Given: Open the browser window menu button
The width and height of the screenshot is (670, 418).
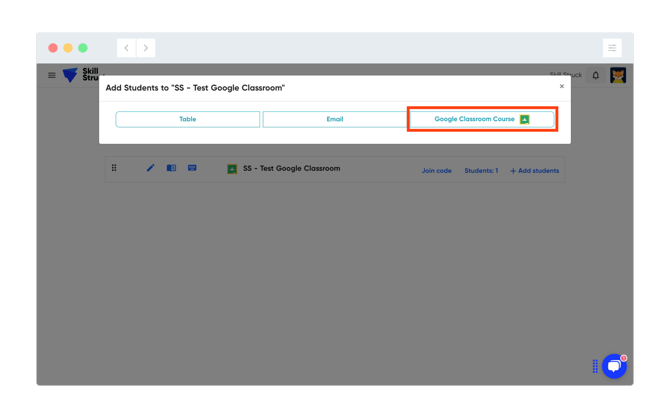Looking at the screenshot, I should (612, 48).
